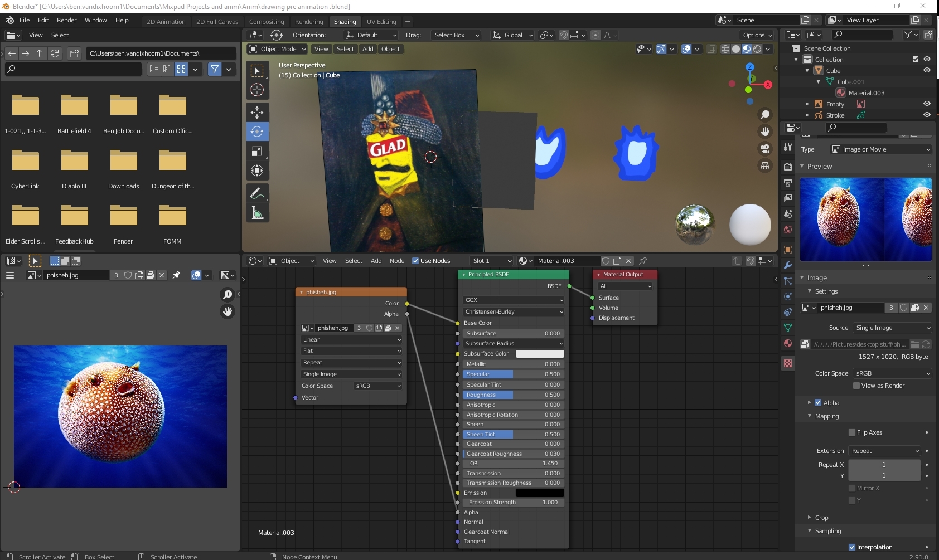Toggle camera view in viewport
Screen dimensions: 939x560
click(765, 149)
